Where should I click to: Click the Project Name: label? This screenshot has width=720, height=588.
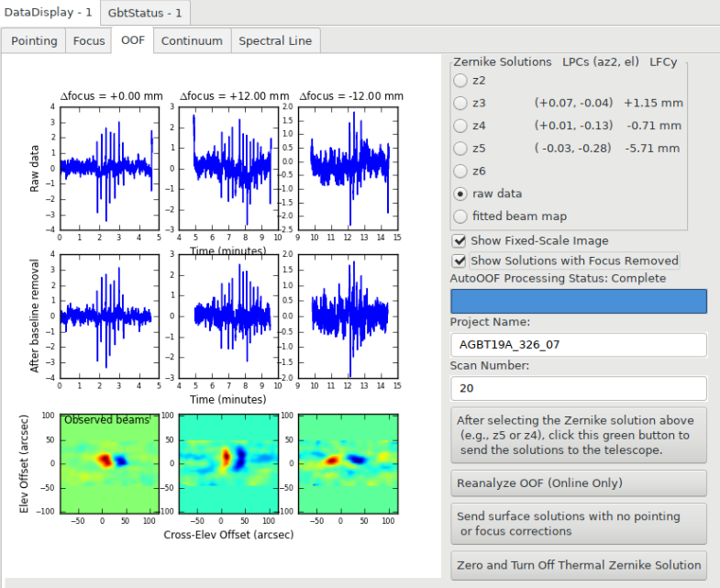pos(490,322)
